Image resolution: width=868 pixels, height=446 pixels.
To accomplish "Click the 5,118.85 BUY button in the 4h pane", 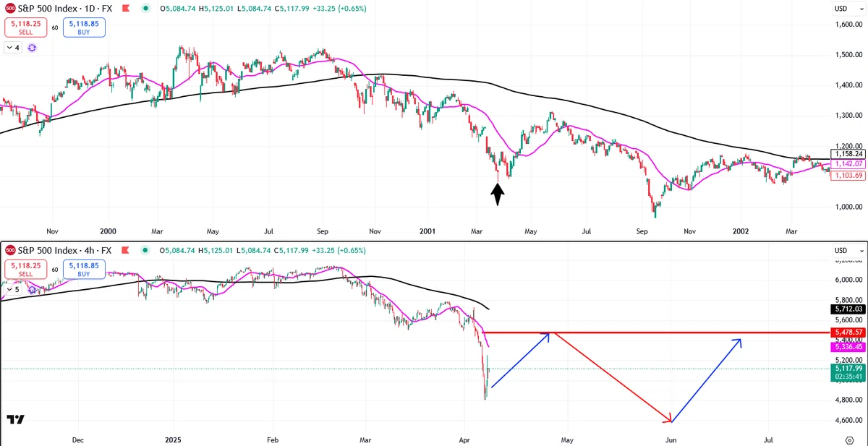I will [x=84, y=269].
